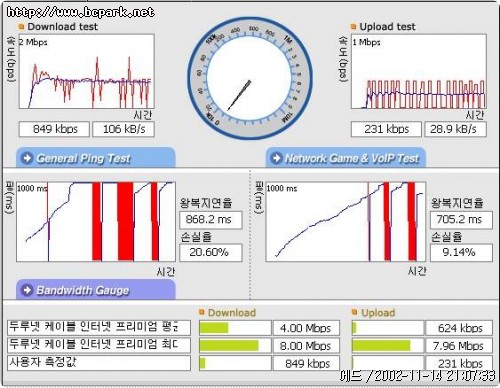
Task: Select the 사용자 측정값 row
Action: coord(99,363)
